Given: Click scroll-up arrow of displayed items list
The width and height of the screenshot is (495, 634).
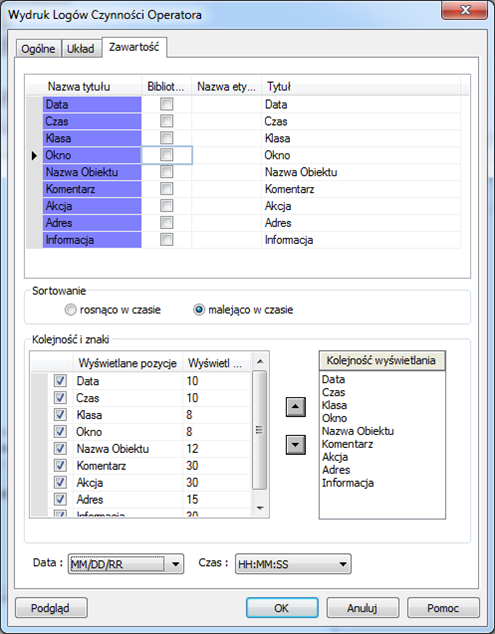Looking at the screenshot, I should [260, 361].
